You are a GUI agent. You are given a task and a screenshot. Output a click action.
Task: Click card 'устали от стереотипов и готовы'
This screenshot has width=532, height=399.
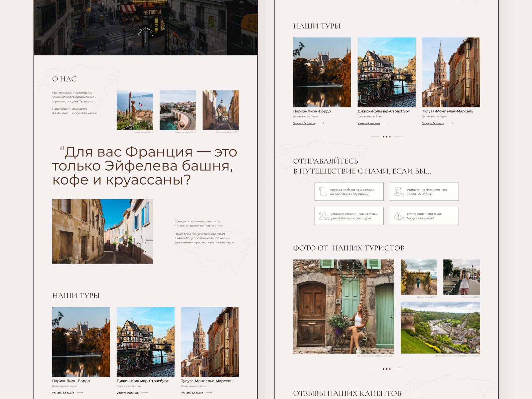(349, 216)
